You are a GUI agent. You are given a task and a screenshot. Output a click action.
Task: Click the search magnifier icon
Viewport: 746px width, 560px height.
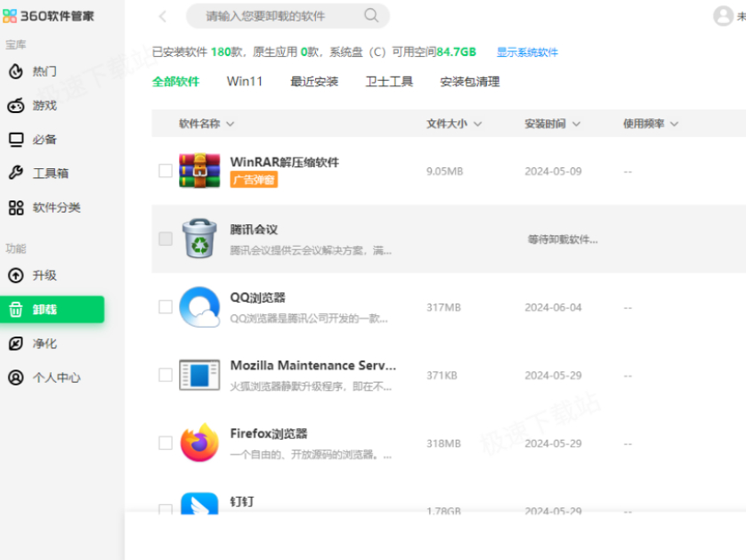pyautogui.click(x=371, y=16)
